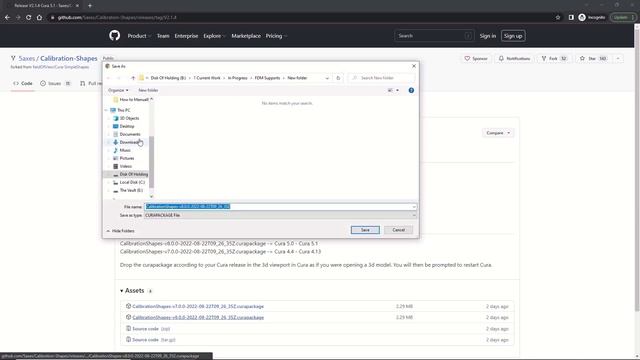640x360 pixels.
Task: Star the repository
Action: [593, 59]
